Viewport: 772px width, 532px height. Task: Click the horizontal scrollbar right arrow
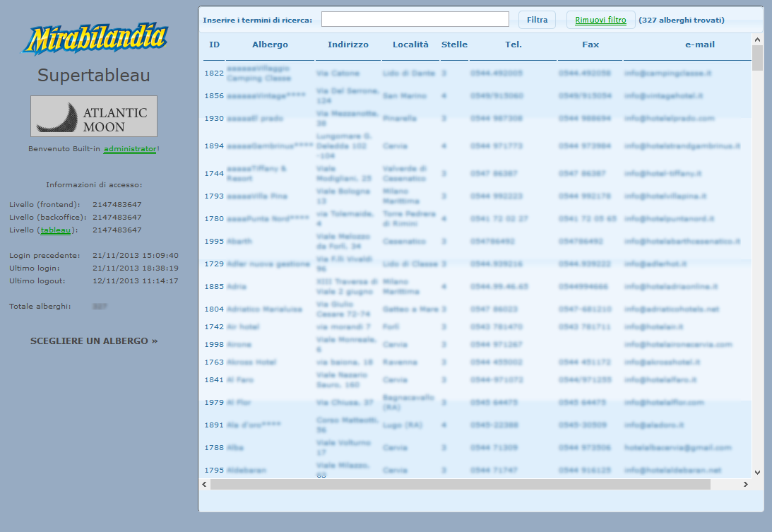745,484
